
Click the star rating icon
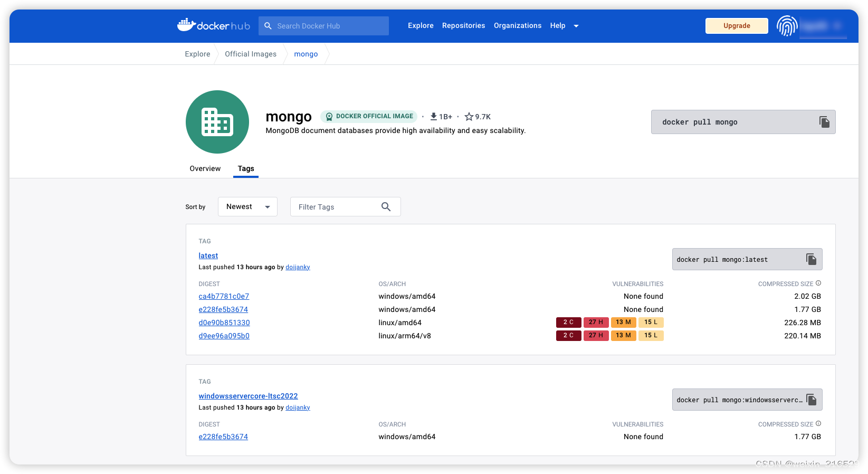point(469,116)
